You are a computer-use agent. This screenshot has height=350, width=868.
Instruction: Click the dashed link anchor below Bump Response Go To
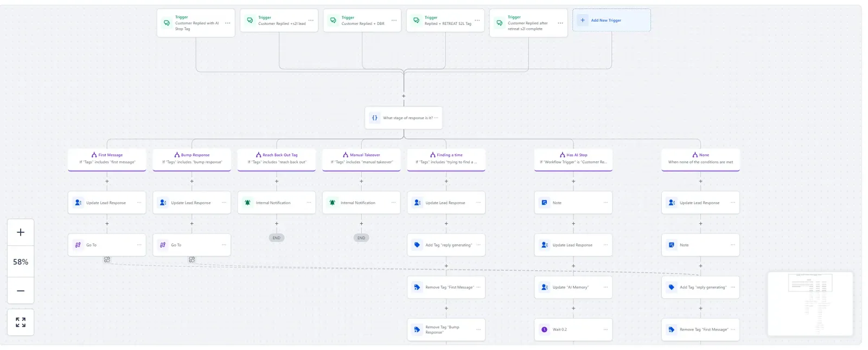click(192, 260)
